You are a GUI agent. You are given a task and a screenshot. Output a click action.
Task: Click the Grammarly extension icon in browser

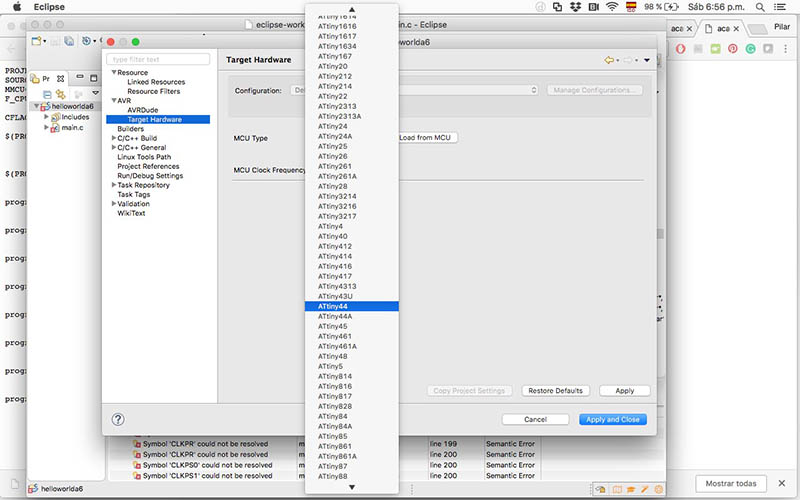[750, 48]
